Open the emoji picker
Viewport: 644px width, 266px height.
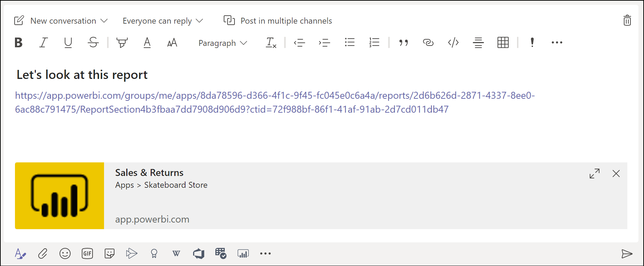click(65, 253)
